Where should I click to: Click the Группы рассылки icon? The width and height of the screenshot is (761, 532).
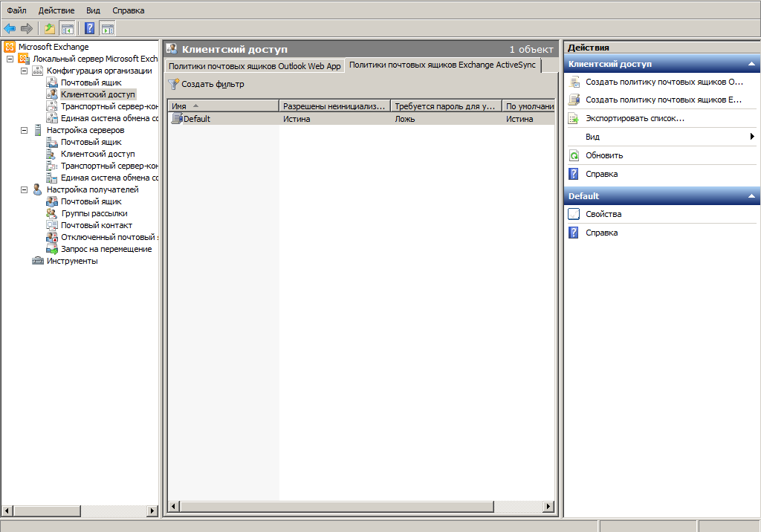pyautogui.click(x=51, y=213)
